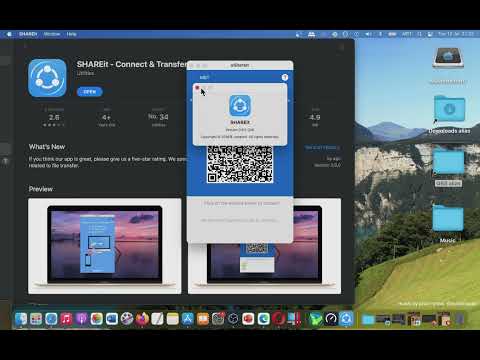The image size is (480, 360).
Task: Open the Help menu
Action: coord(71,34)
